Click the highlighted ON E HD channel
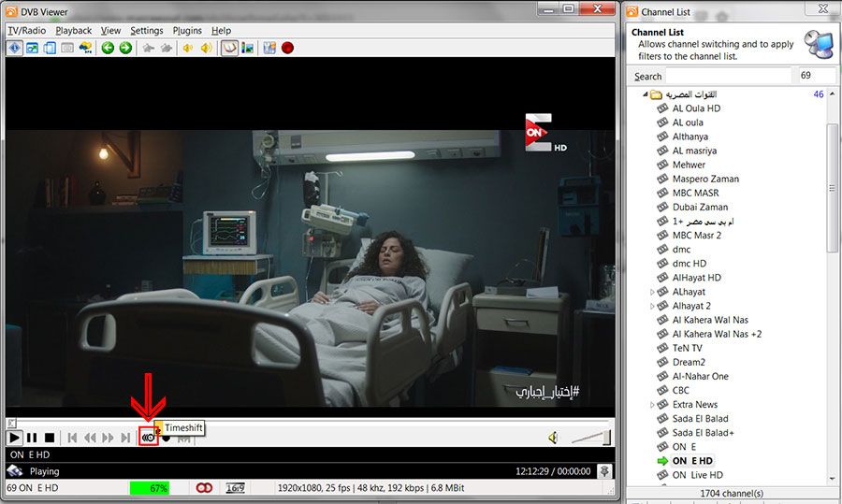The width and height of the screenshot is (842, 504). point(692,461)
